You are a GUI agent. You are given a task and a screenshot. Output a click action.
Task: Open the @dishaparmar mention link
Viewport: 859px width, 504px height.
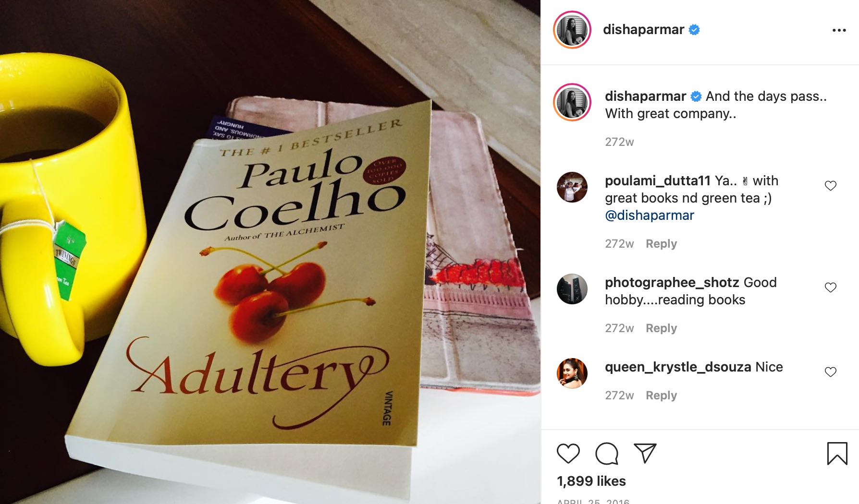coord(650,215)
